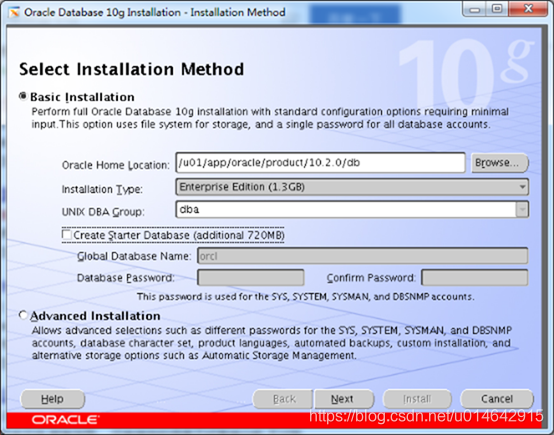Click the Global Database Name field

coord(363,256)
